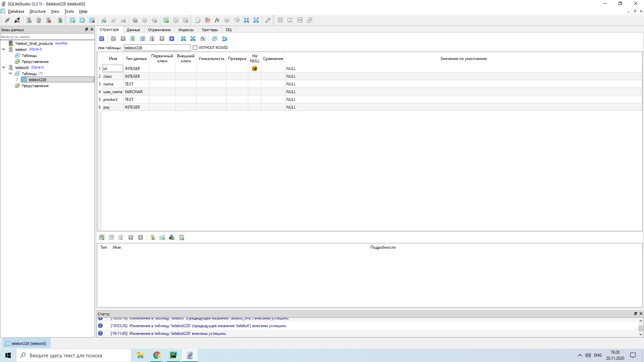644x362 pixels.
Task: Click the create trigger icon
Action: coord(135,20)
